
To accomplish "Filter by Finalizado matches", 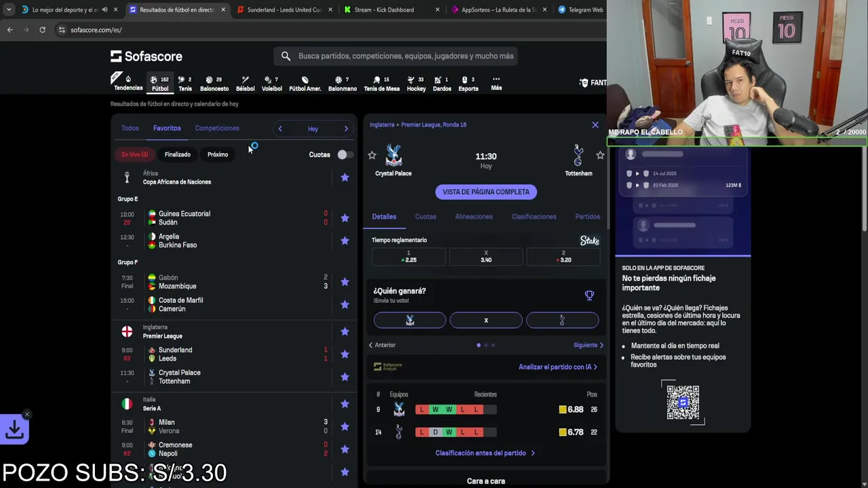I will pyautogui.click(x=178, y=155).
